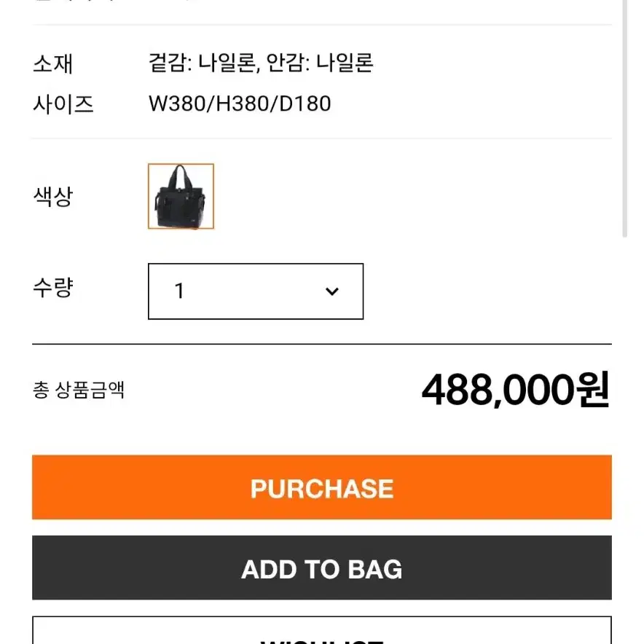Viewport: 644px width, 644px height.
Task: Click the cut-off text at page top
Action: 115,1
